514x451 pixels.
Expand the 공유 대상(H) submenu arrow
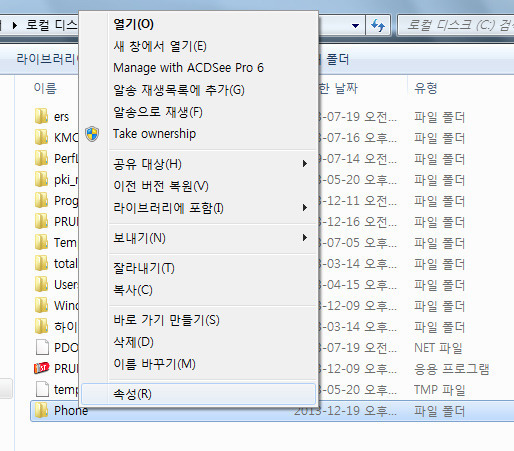(x=304, y=164)
